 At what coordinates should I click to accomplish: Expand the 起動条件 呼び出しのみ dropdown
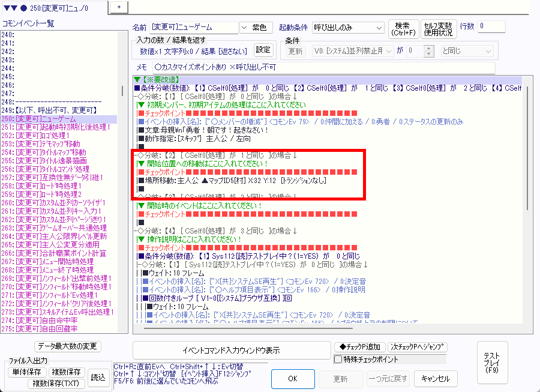tap(348, 28)
